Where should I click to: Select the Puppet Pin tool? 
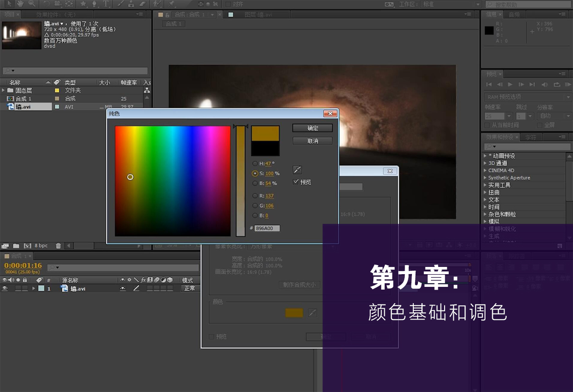(171, 4)
